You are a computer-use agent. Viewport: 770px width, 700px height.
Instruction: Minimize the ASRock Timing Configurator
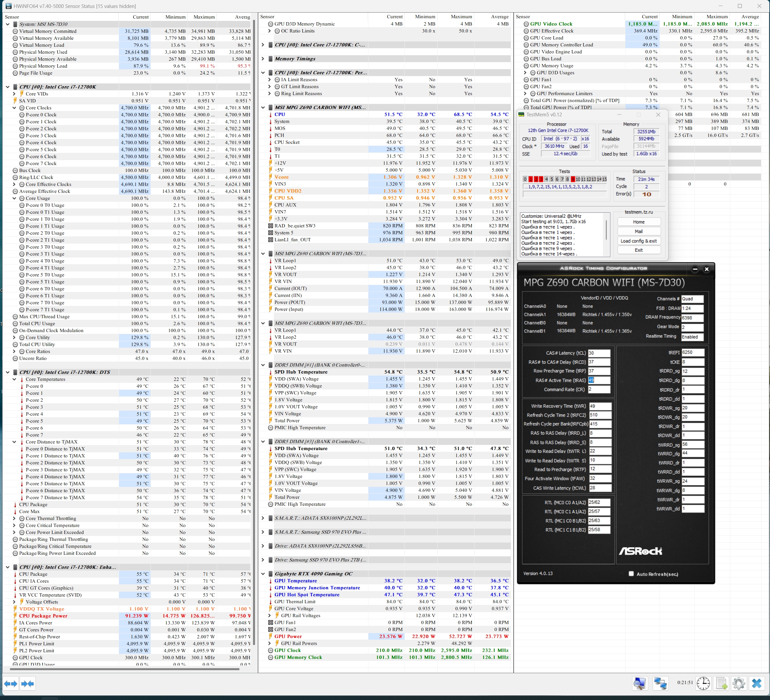coord(695,269)
